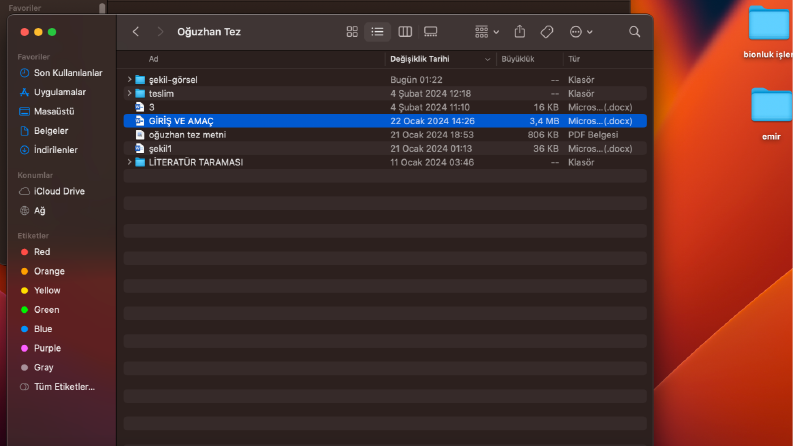The image size is (793, 446).
Task: Click the PDF Belgesi type cell
Action: click(x=593, y=135)
